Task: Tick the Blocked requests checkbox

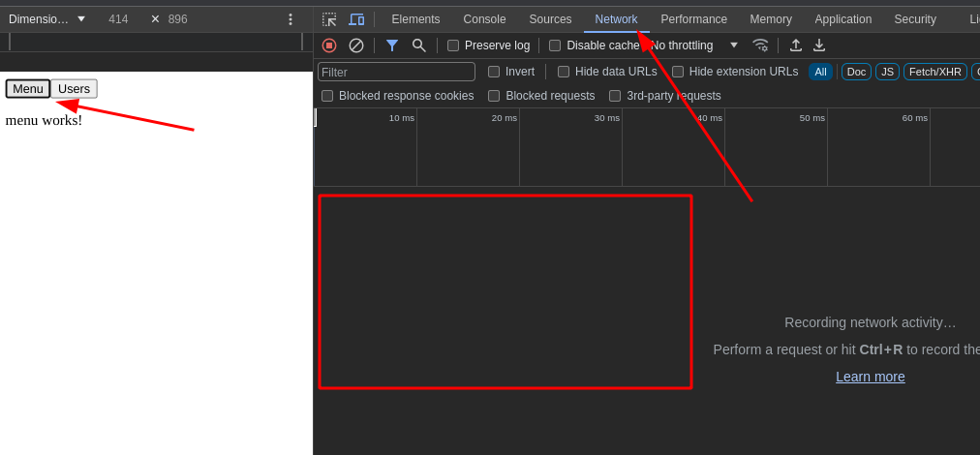Action: tap(494, 96)
